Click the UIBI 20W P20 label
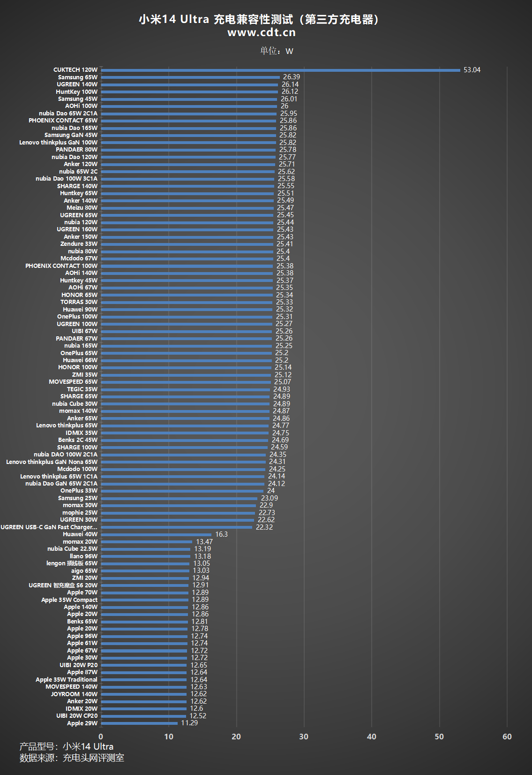This screenshot has height=775, width=532. (x=79, y=665)
